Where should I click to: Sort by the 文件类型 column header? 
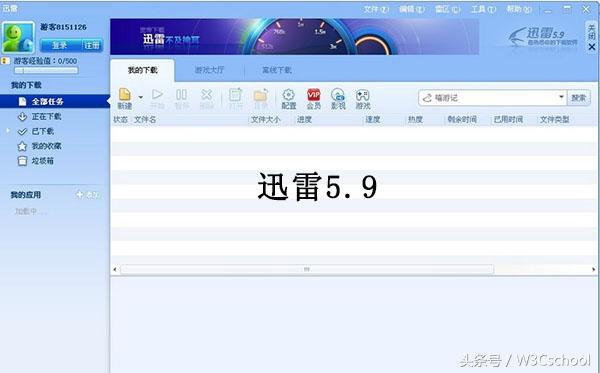pos(554,119)
